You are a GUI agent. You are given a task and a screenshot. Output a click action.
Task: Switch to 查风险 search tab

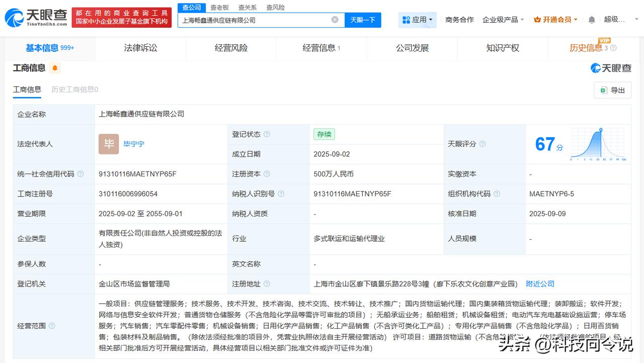(275, 7)
